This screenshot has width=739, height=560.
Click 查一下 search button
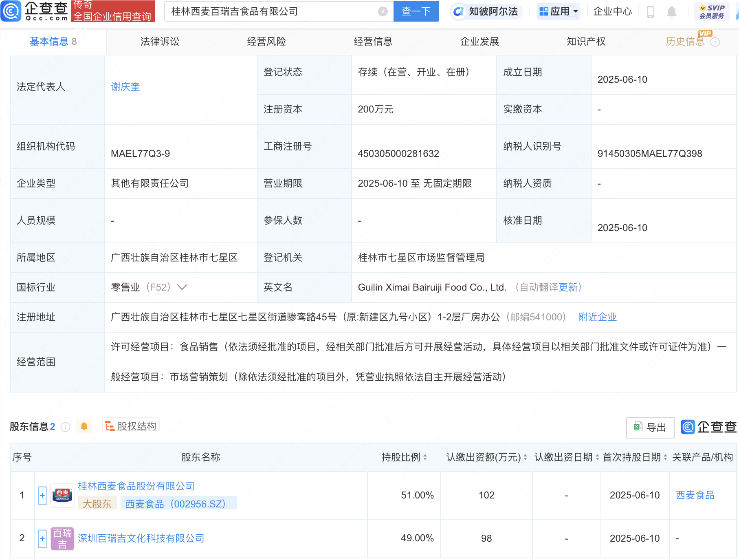[x=416, y=11]
